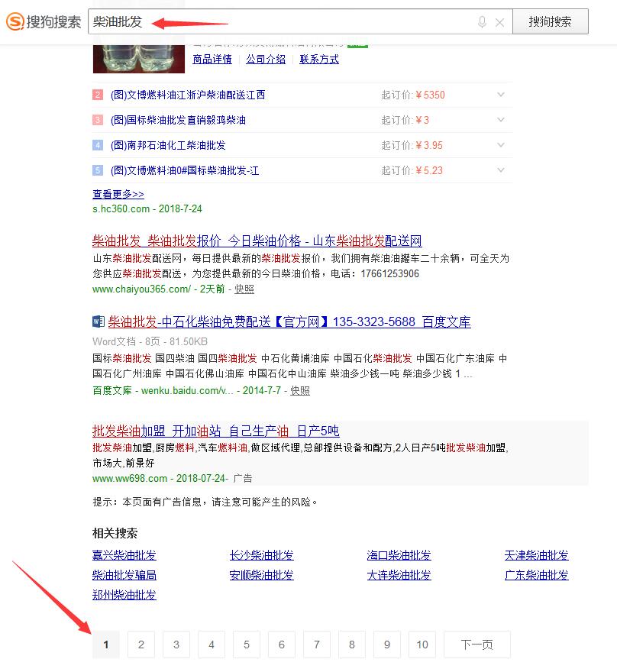Expand the 文博燃料油0#国标柴油批发 listing row
The image size is (617, 672).
tap(501, 170)
